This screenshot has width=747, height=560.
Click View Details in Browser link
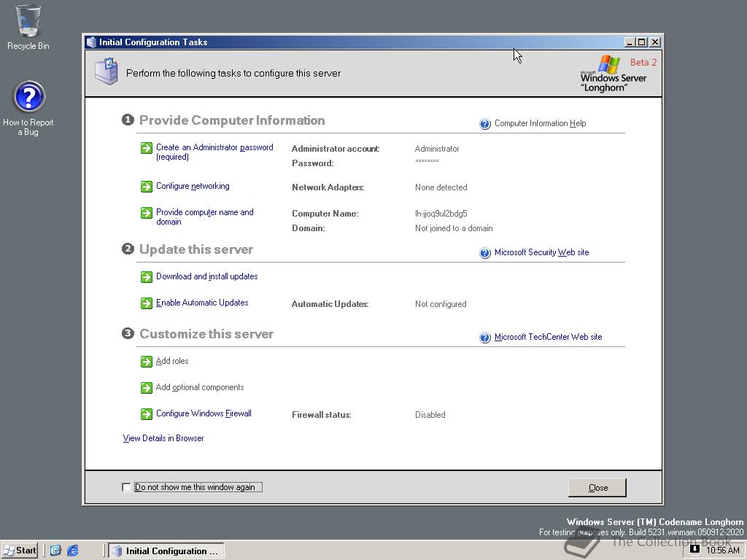pyautogui.click(x=163, y=438)
